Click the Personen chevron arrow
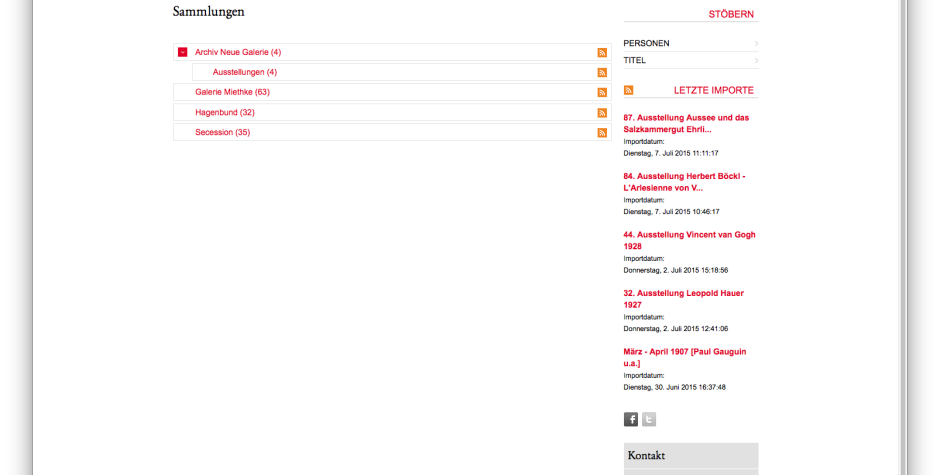The image size is (940, 475). point(756,43)
